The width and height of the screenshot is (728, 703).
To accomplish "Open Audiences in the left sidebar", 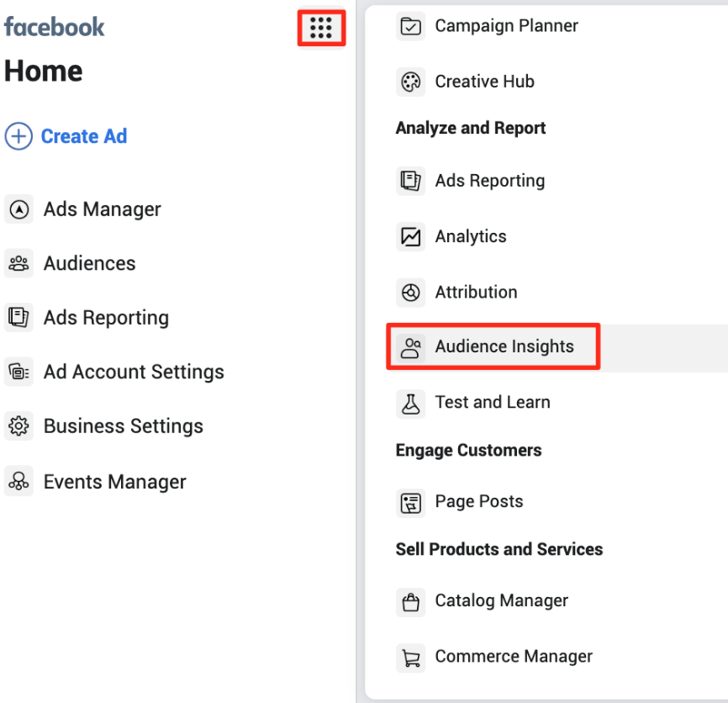I will point(90,263).
